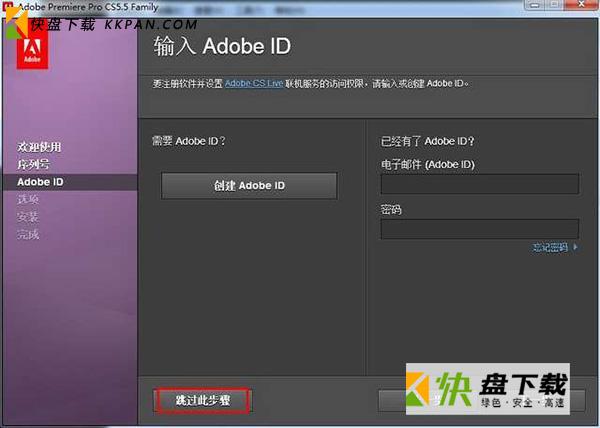Click the 已经有了 Adobe ID? label
600x428 pixels.
427,142
